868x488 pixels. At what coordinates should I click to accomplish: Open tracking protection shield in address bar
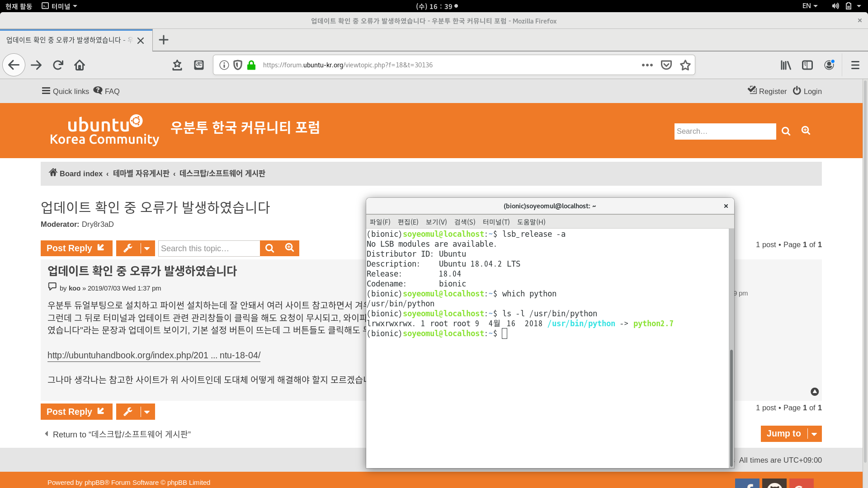[238, 65]
